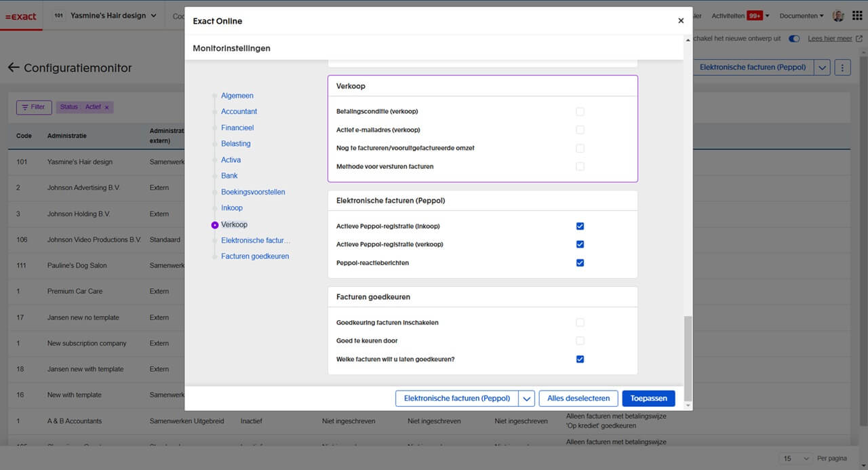This screenshot has height=470, width=868.
Task: Click the user profile avatar
Action: [838, 16]
